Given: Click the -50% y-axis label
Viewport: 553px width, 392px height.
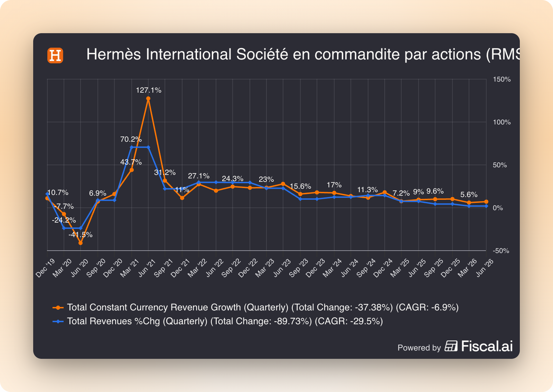Looking at the screenshot, I should [x=501, y=251].
